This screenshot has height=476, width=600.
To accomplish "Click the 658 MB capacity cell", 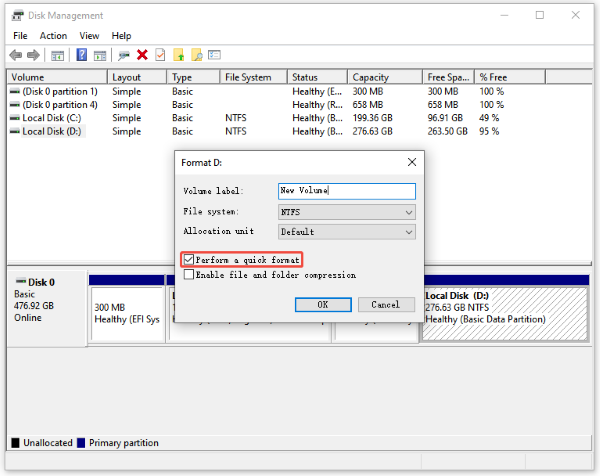I will click(x=367, y=105).
